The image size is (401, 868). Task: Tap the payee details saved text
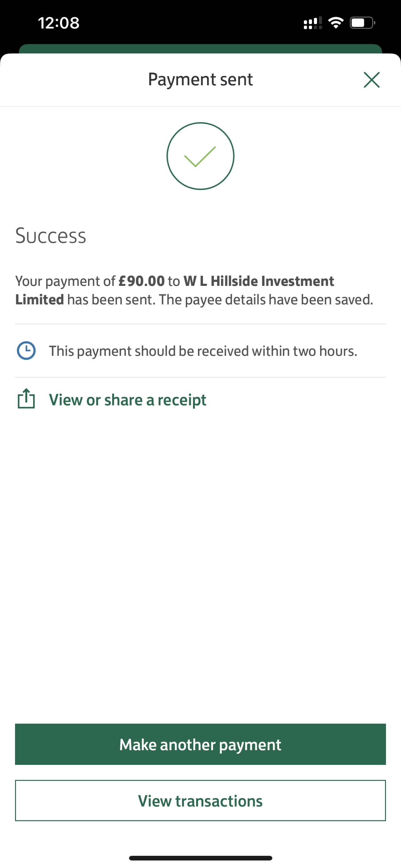(266, 300)
